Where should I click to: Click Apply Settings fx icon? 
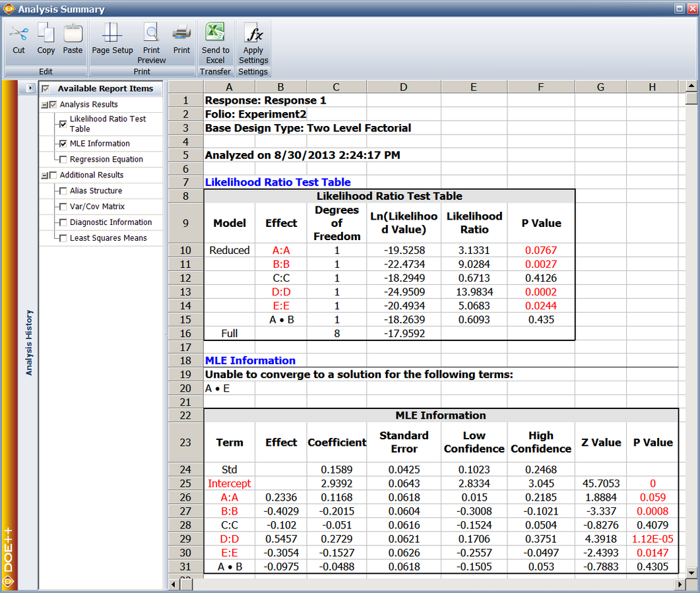pos(253,34)
